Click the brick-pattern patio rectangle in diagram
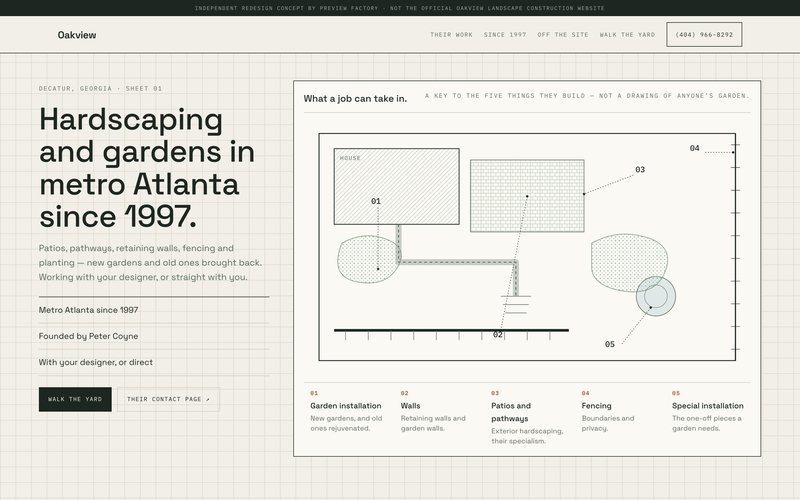800x500 pixels. 527,196
